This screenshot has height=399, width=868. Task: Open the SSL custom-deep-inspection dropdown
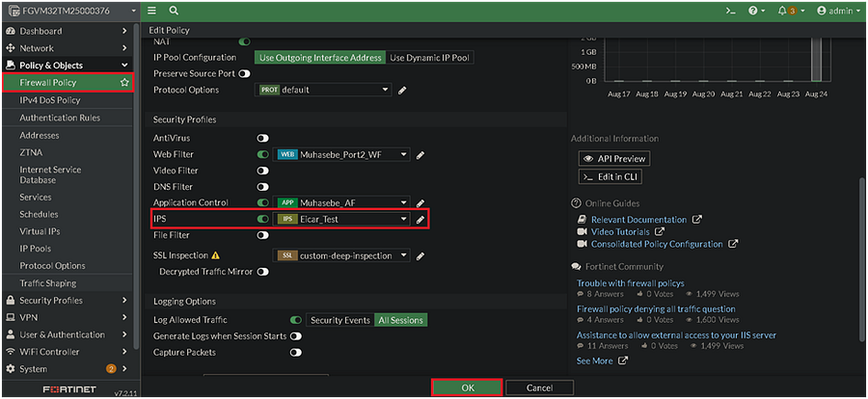coord(341,256)
